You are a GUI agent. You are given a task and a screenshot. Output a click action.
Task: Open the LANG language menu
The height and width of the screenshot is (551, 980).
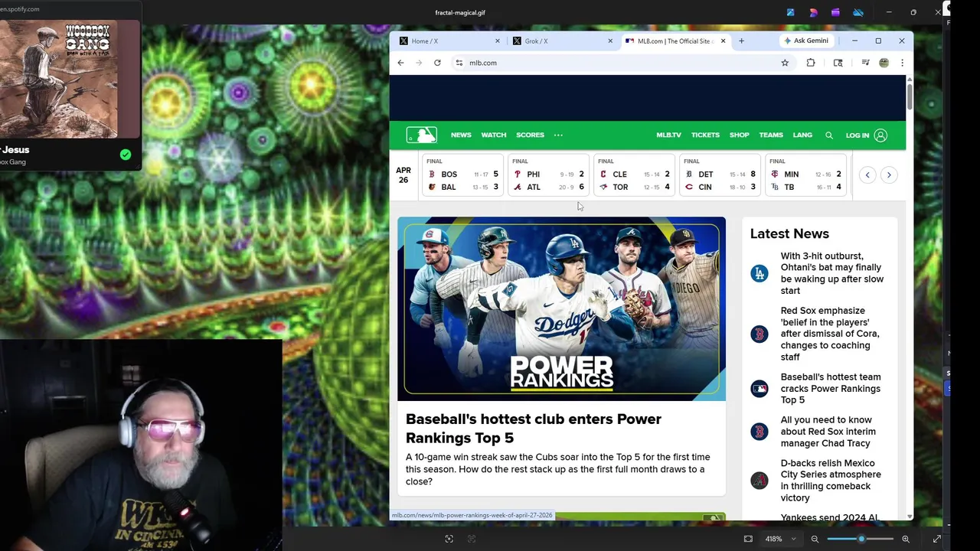tap(802, 135)
